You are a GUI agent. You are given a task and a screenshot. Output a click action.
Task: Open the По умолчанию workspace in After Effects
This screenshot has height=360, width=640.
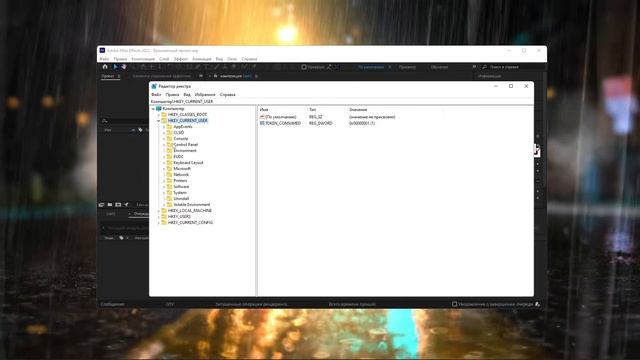coord(371,67)
